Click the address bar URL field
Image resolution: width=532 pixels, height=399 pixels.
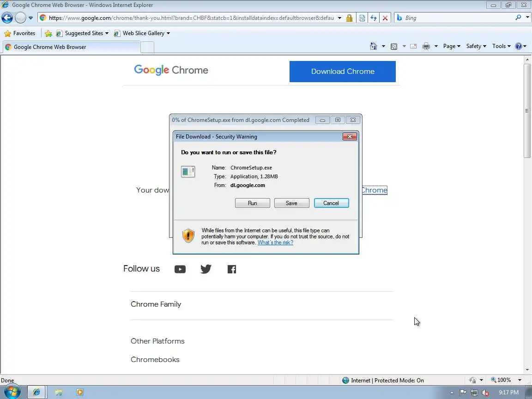(191, 18)
